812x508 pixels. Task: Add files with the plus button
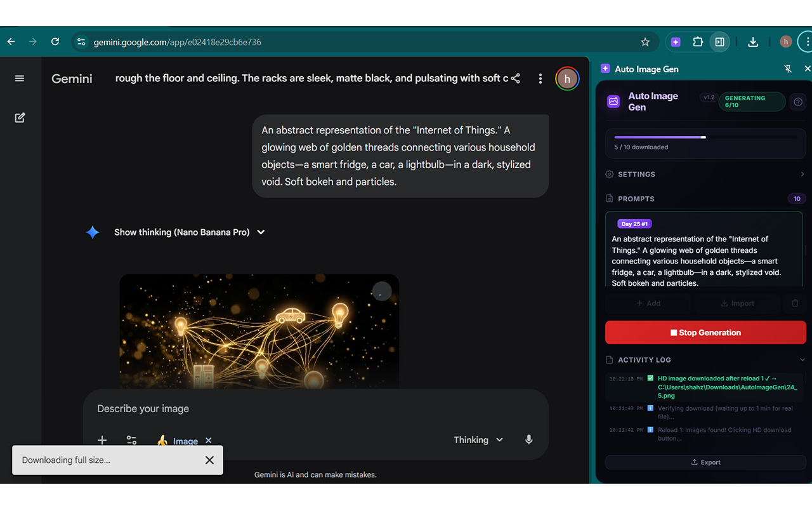pos(102,440)
